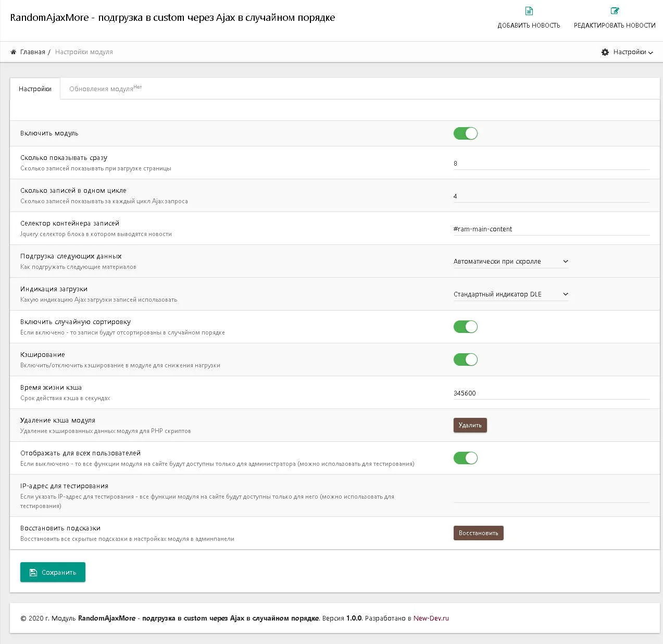This screenshot has height=644, width=663.
Task: Focus Сколько записей в одном цикле field
Action: pyautogui.click(x=552, y=196)
